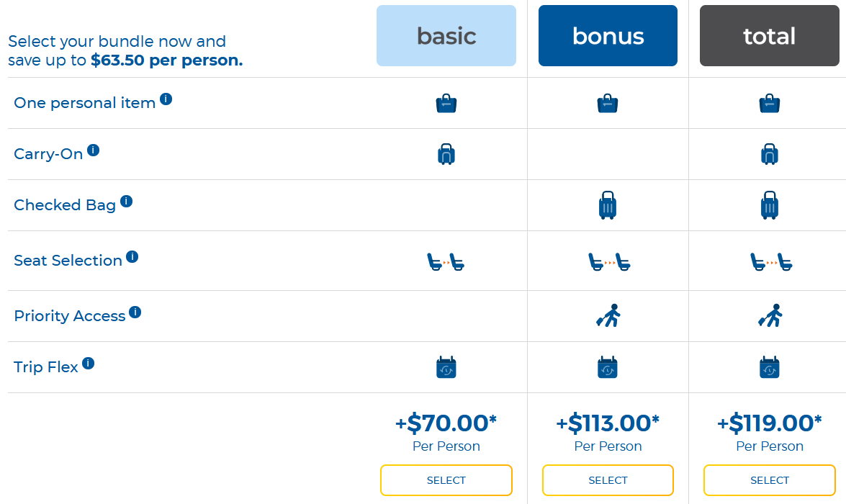Open Priority Access info icon

[x=135, y=312]
